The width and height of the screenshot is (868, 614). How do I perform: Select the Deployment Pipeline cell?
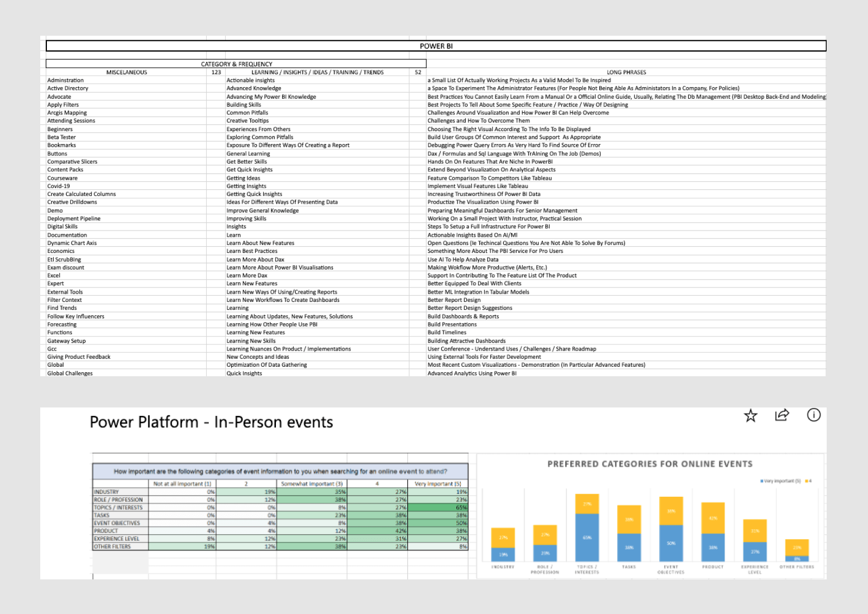[126, 218]
